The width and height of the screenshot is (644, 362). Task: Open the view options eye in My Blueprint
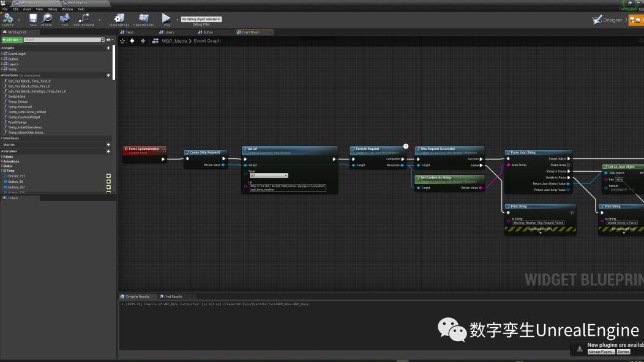pos(109,40)
